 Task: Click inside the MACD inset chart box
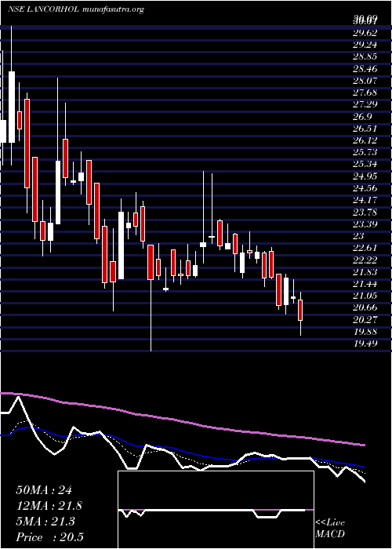click(216, 510)
